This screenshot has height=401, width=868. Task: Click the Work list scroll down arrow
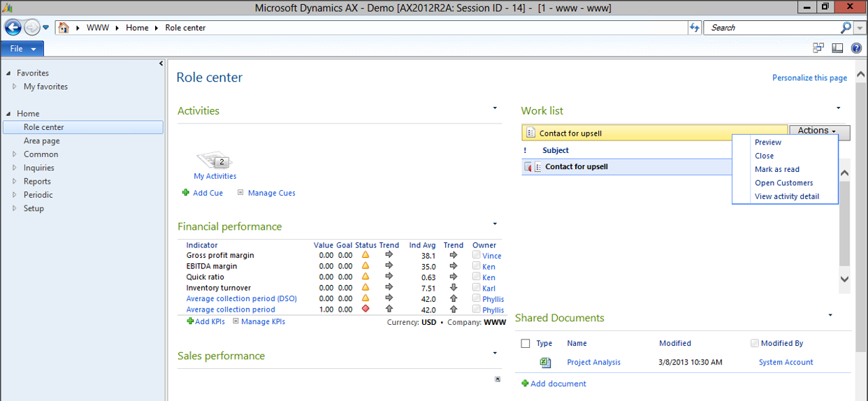tap(844, 279)
